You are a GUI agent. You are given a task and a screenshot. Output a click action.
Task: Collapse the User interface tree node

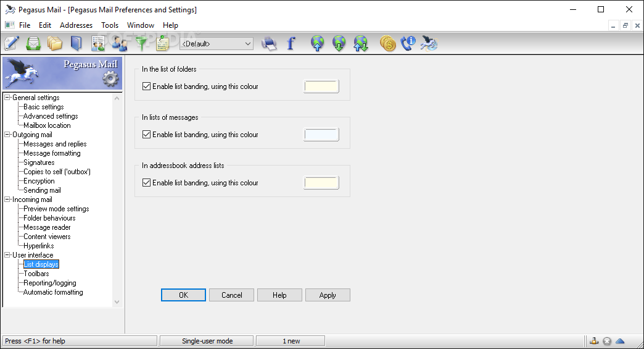pyautogui.click(x=7, y=255)
